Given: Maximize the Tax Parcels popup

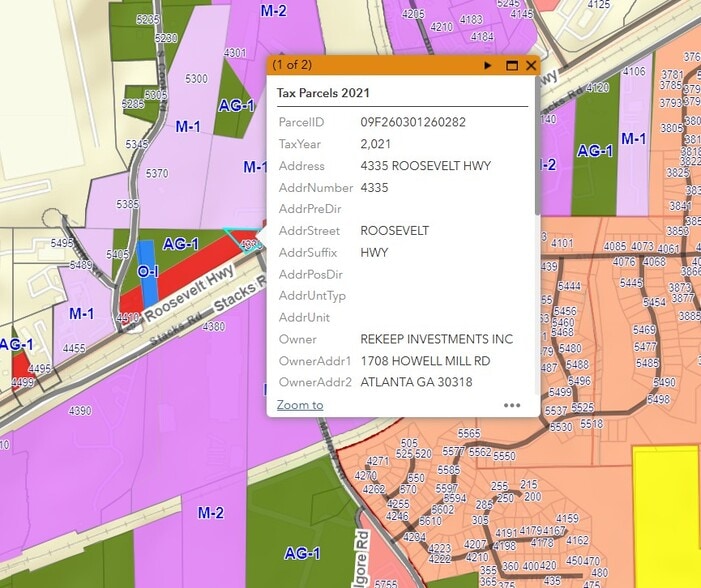Looking at the screenshot, I should pos(511,65).
